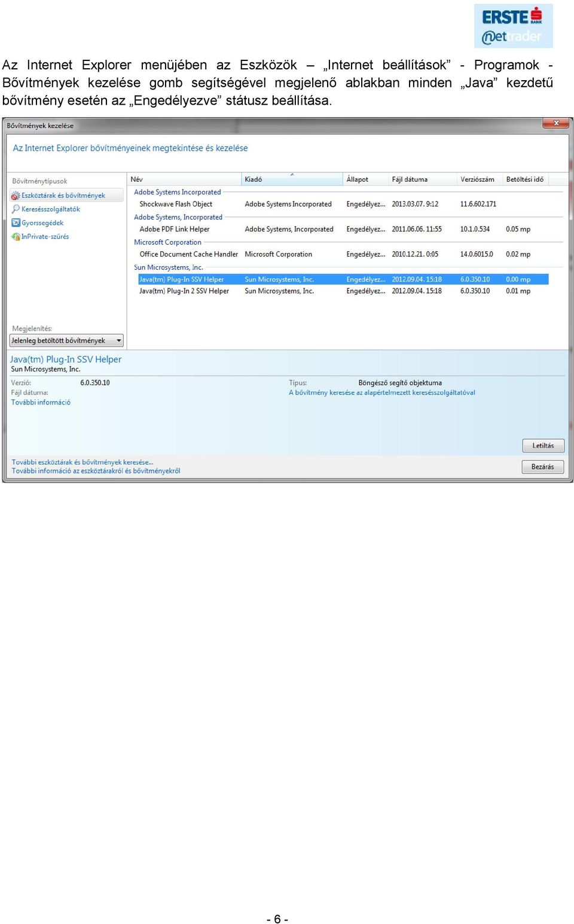Sort list by Kiadó column header
This screenshot has height=924, width=574.
tap(292, 179)
